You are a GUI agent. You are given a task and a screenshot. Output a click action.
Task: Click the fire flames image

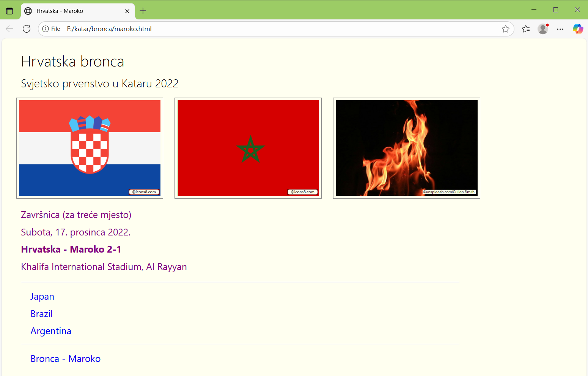(407, 148)
